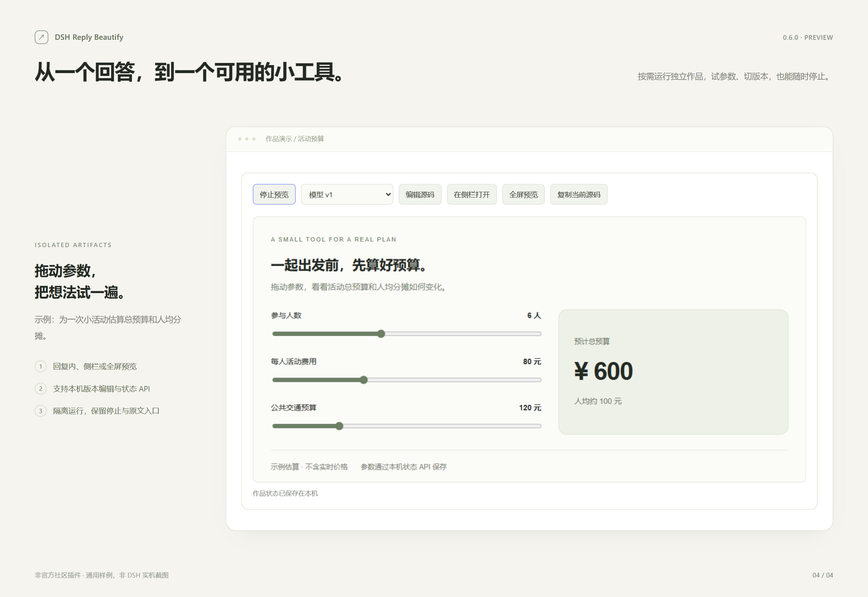Click the 人均约 100 元 text
The width and height of the screenshot is (868, 597).
coord(598,401)
